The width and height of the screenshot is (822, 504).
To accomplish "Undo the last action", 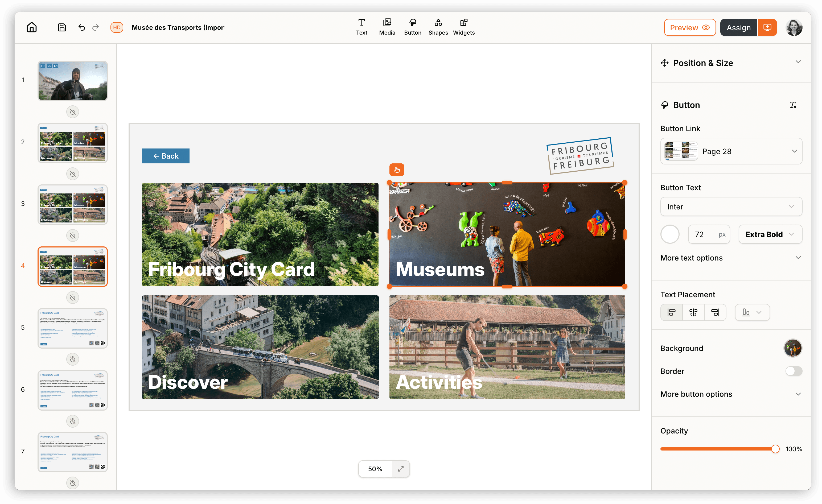I will [x=81, y=27].
